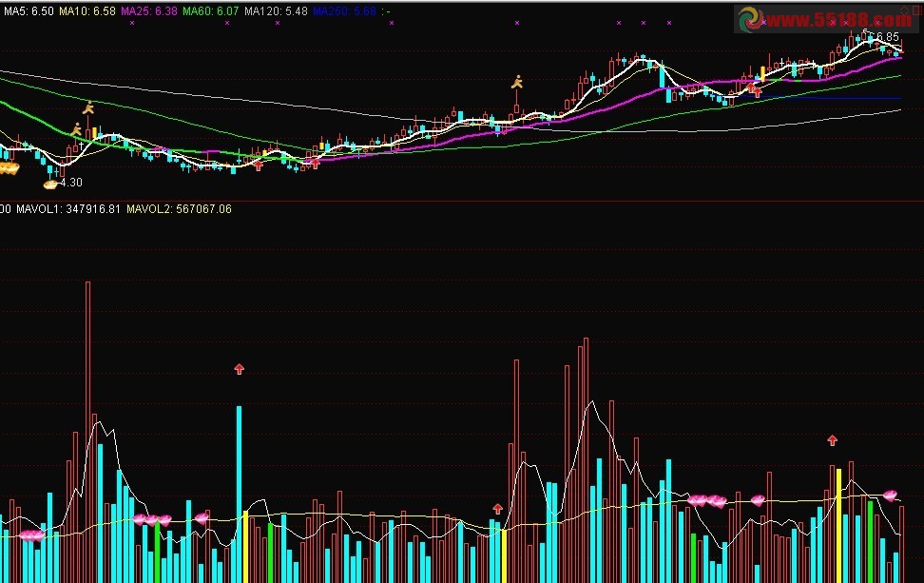Click the pink diamond at the volume pane's far right
924x583 pixels.
(x=890, y=496)
